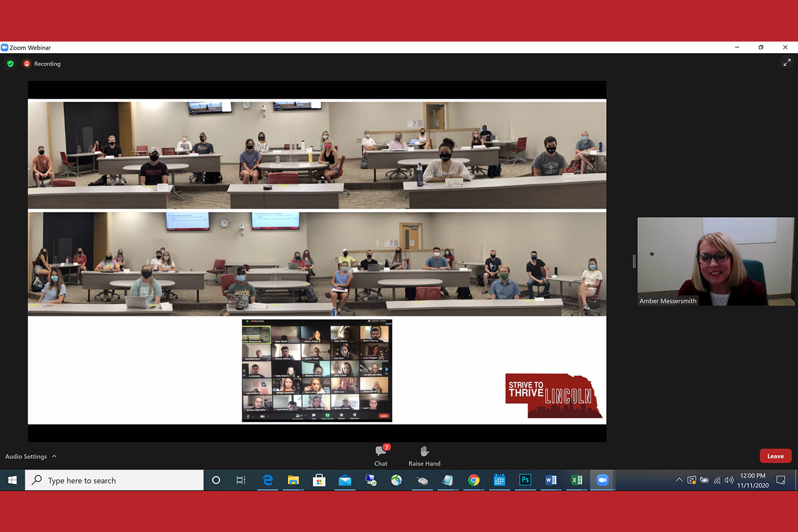Open the Action Center notifications panel
Viewport: 798px width, 532px height.
pyautogui.click(x=781, y=480)
